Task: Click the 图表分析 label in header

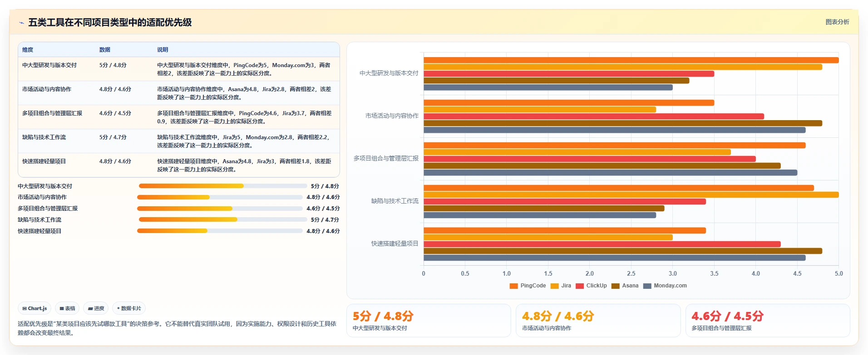Action: (837, 22)
